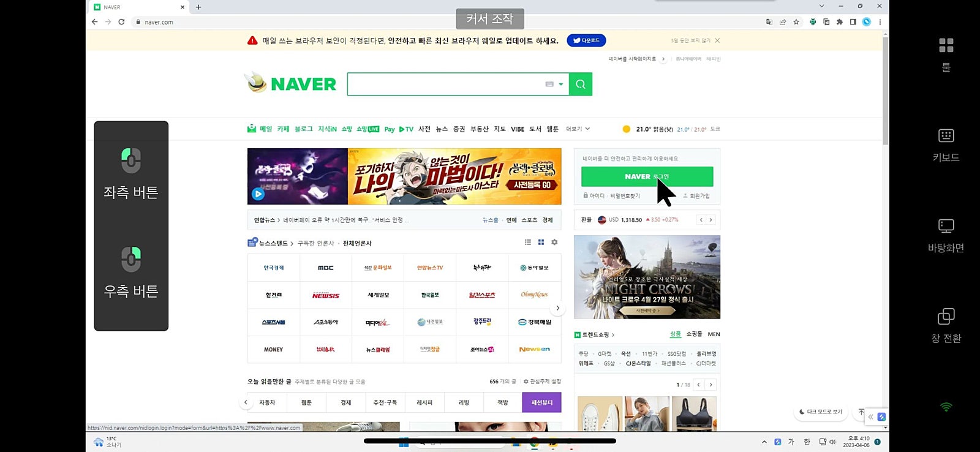This screenshot has height=452, width=980.
Task: Open the 툴 (tools) panel
Action: click(946, 55)
